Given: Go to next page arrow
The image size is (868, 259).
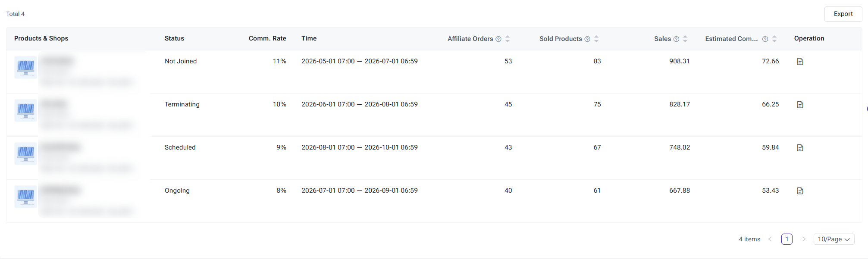Looking at the screenshot, I should tap(804, 239).
